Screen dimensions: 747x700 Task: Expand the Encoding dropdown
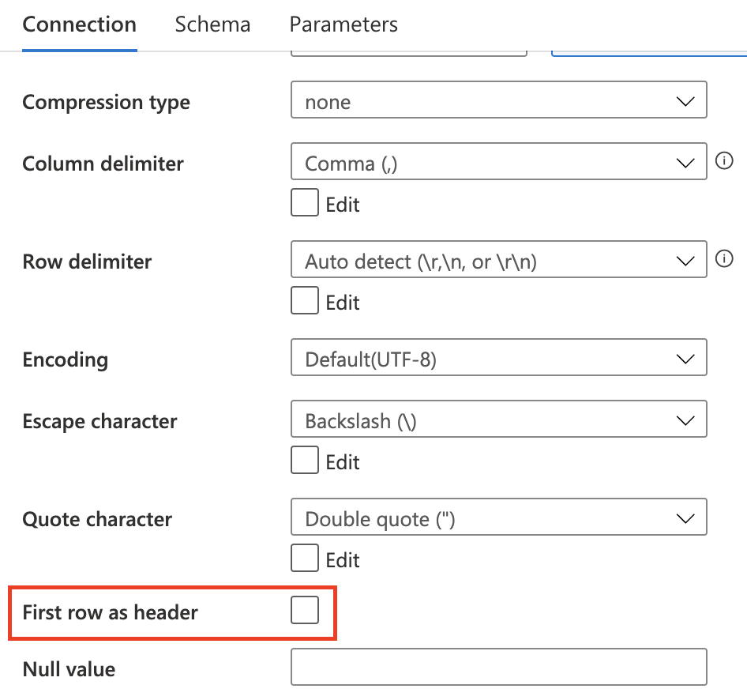point(497,359)
